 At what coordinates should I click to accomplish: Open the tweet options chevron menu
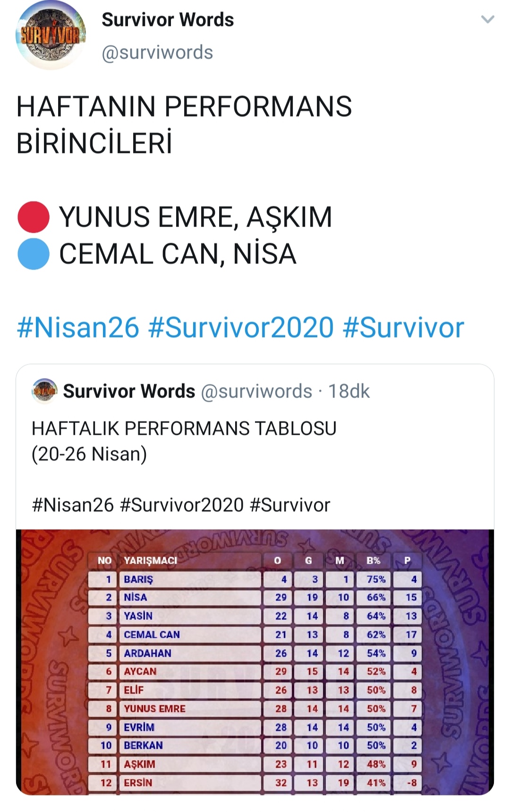click(487, 20)
